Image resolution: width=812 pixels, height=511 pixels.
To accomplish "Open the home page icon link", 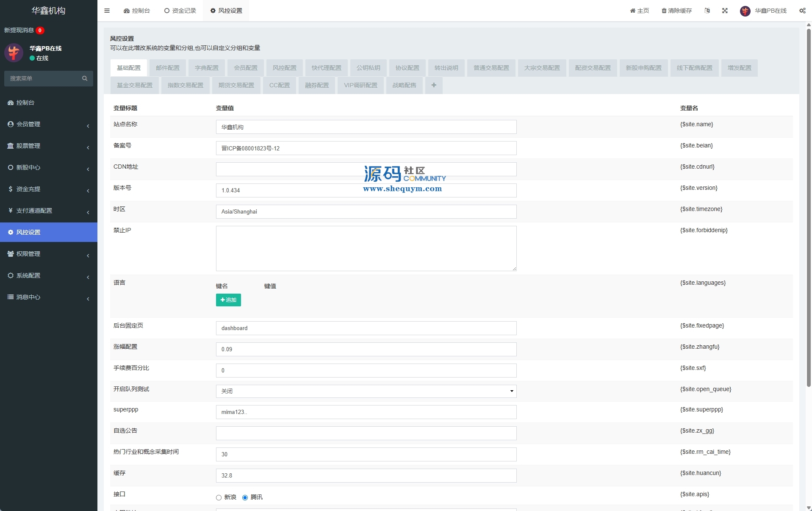I will 632,11.
